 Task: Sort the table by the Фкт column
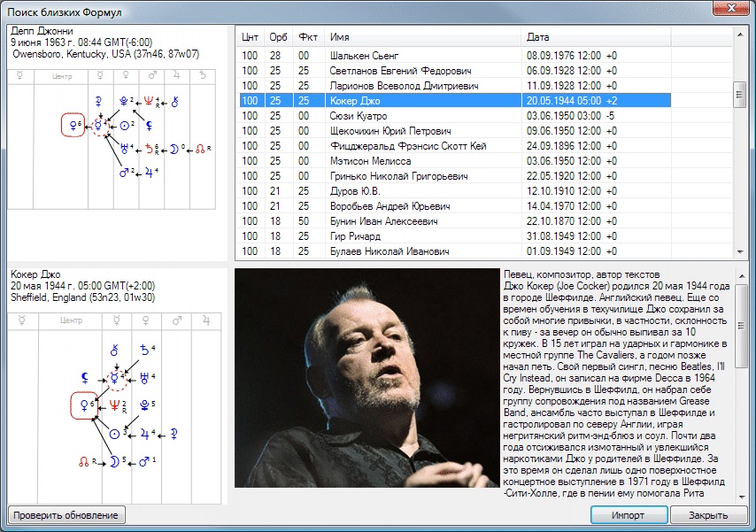coord(309,37)
